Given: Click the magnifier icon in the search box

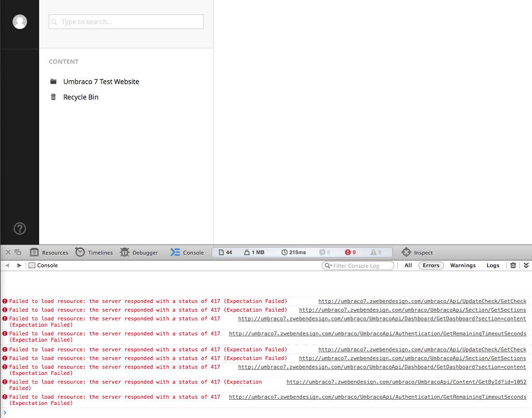Looking at the screenshot, I should click(x=54, y=22).
